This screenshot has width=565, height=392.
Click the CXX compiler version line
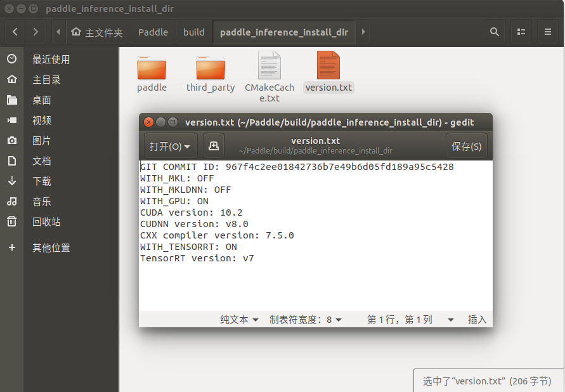coord(217,235)
